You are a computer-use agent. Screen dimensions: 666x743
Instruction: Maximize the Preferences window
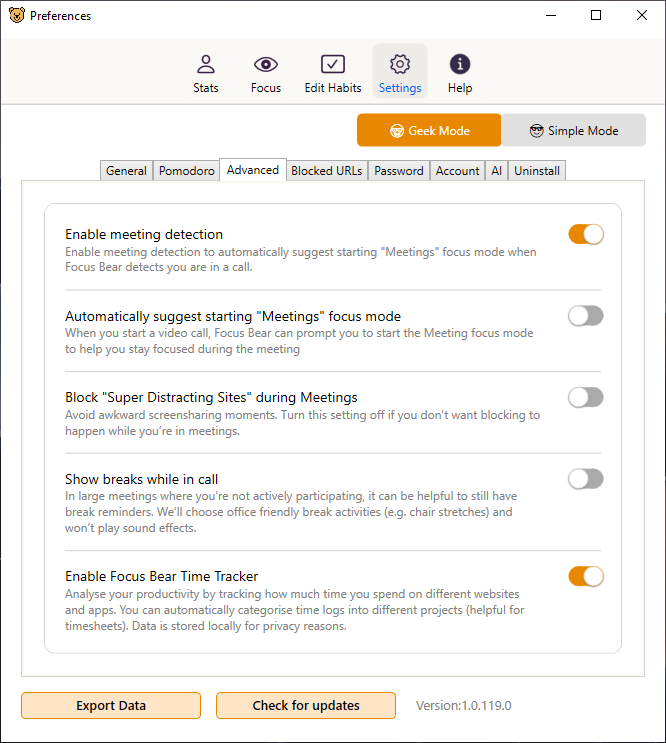click(596, 15)
